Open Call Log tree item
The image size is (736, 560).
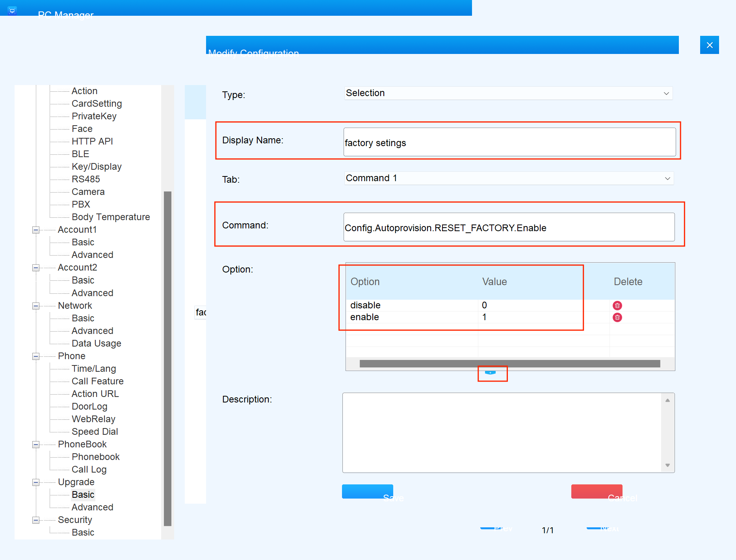[89, 469]
